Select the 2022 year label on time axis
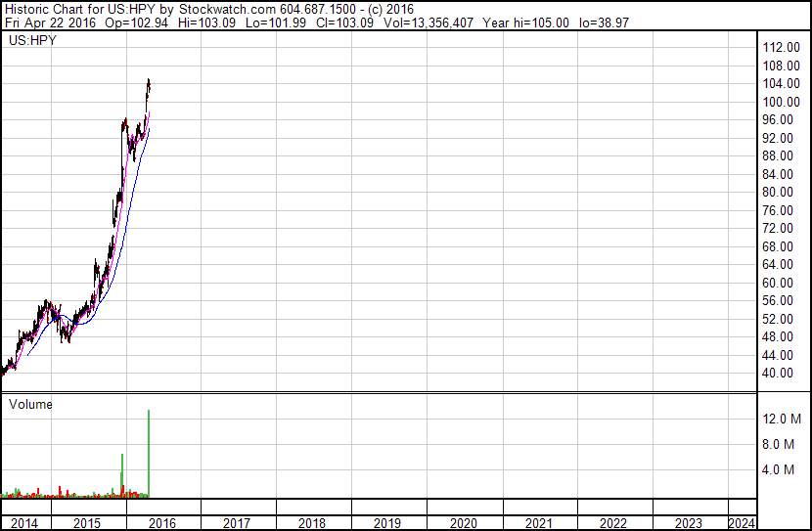Screen dimensions: 812x531 click(x=613, y=523)
